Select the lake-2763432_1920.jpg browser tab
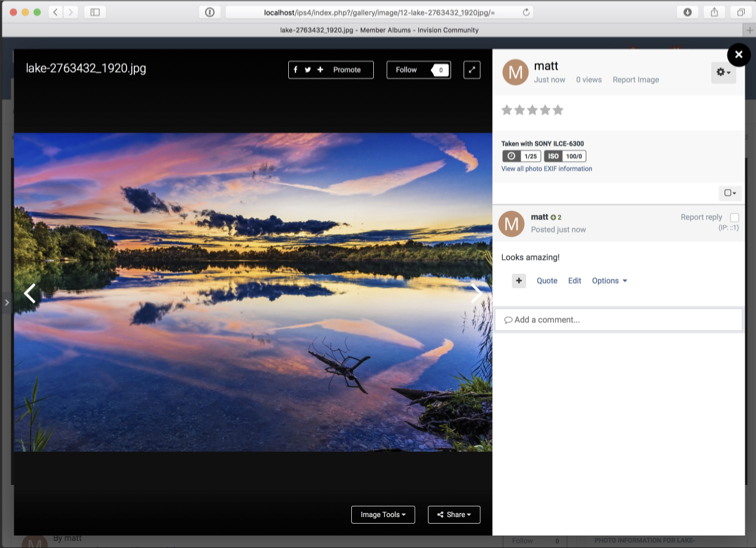 click(379, 30)
